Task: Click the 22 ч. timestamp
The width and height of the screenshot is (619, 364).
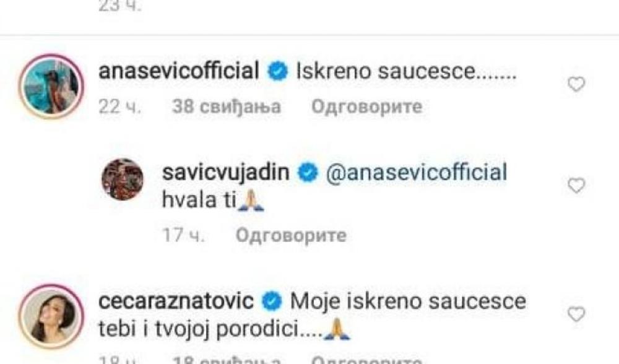Action: click(119, 106)
